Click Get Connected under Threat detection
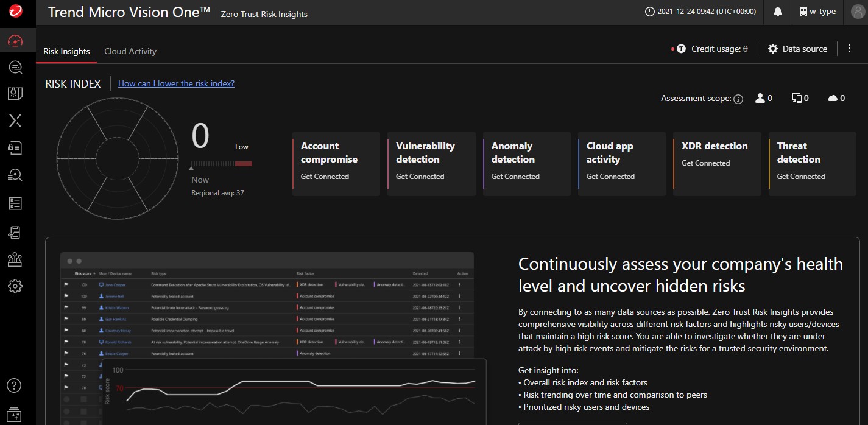The image size is (868, 425). tap(801, 177)
